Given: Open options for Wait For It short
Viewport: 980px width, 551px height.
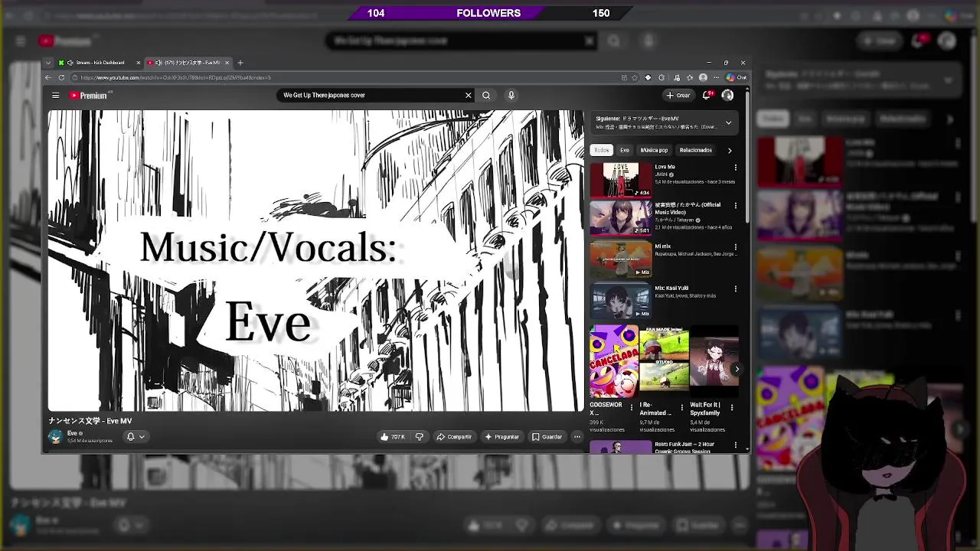Looking at the screenshot, I should coord(731,408).
